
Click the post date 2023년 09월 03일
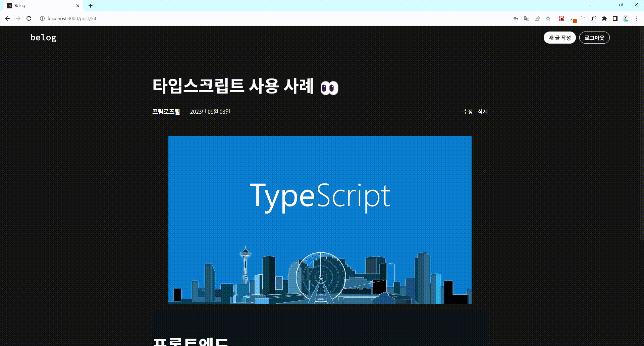(210, 112)
